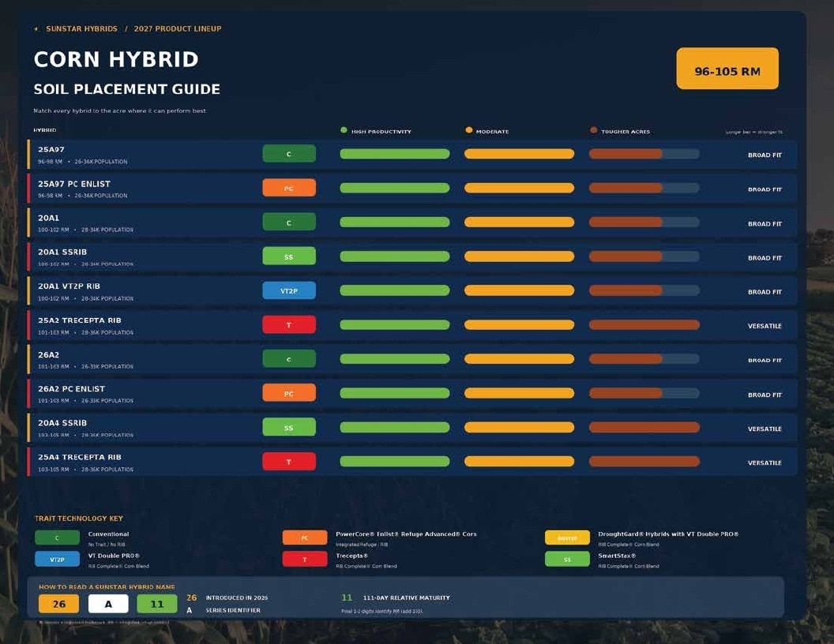This screenshot has width=834, height=644.
Task: Click the HOW TO READ A SUNSTAR HYBRID NAME heading
Action: (107, 587)
